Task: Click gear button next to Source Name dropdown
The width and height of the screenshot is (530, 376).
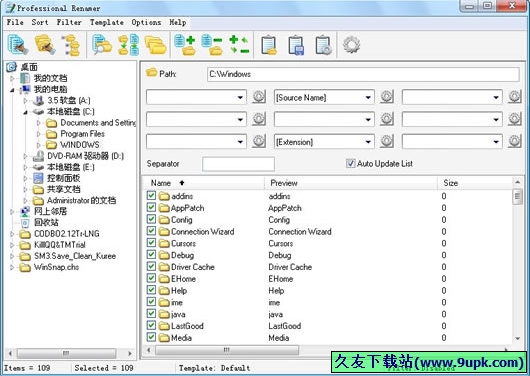Action: [387, 97]
